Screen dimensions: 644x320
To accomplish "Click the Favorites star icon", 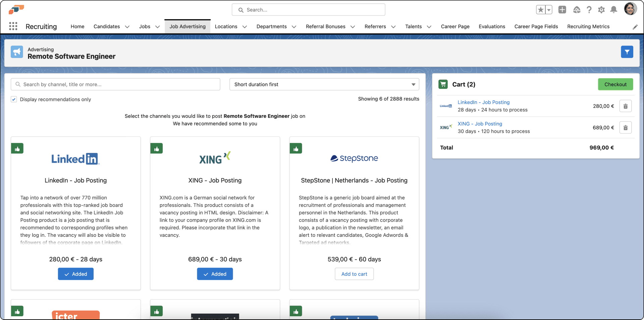I will pos(540,10).
